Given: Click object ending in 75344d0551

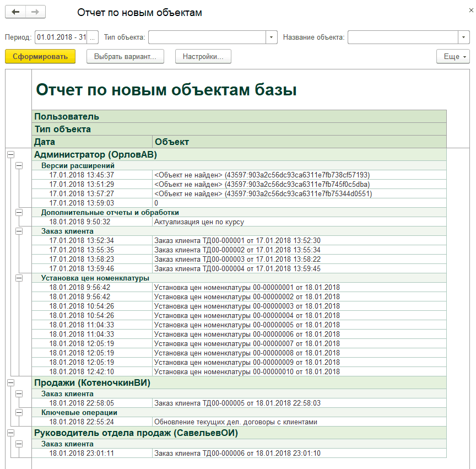Looking at the screenshot, I should pyautogui.click(x=299, y=194).
